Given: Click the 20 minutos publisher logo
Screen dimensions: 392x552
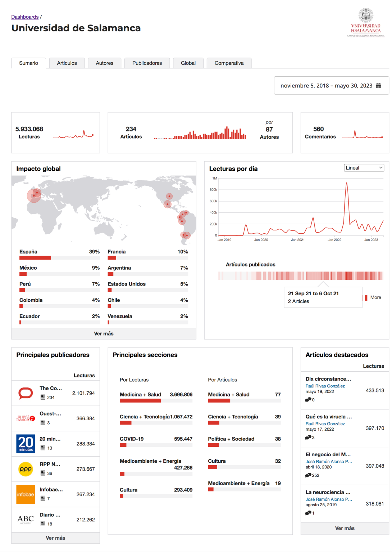Looking at the screenshot, I should click(x=26, y=444).
